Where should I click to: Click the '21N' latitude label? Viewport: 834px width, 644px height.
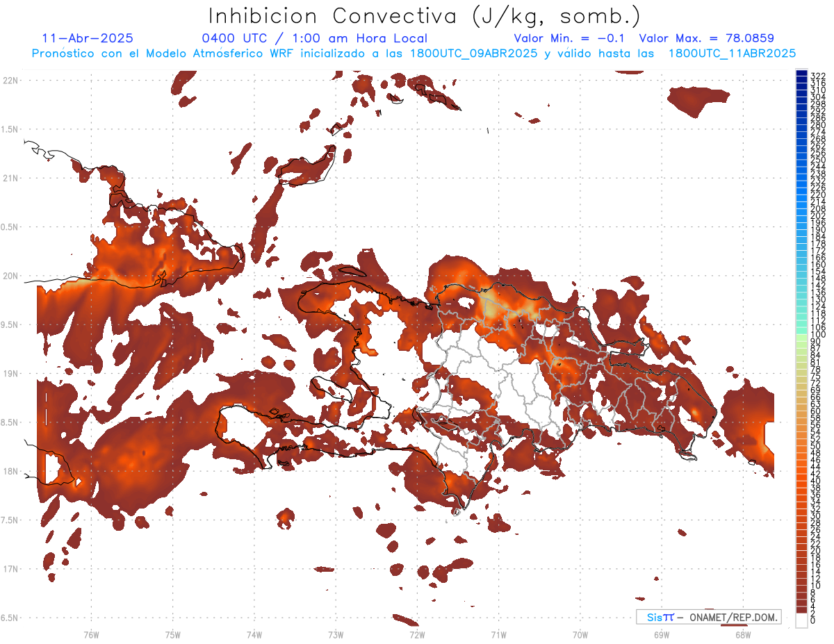[10, 179]
